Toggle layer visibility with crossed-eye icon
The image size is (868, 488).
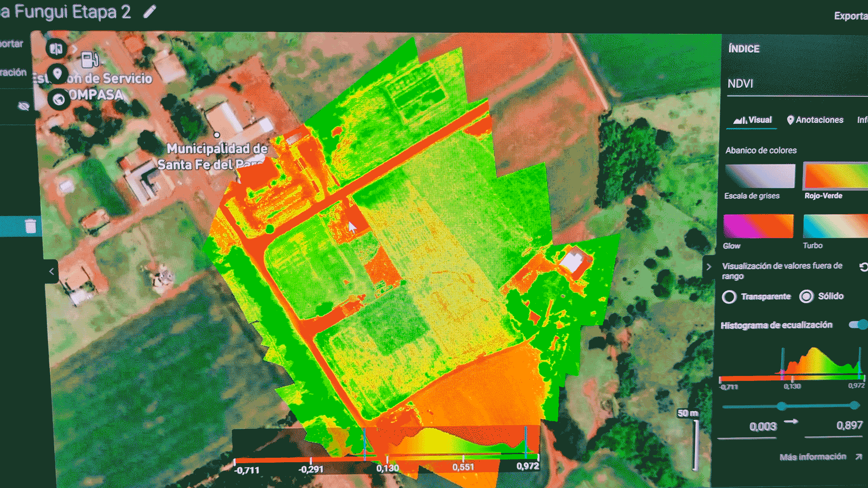24,106
